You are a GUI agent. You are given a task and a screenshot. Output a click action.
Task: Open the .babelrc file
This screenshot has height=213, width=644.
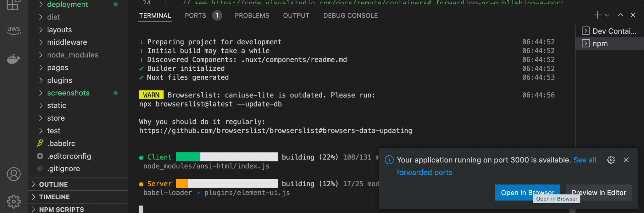61,144
